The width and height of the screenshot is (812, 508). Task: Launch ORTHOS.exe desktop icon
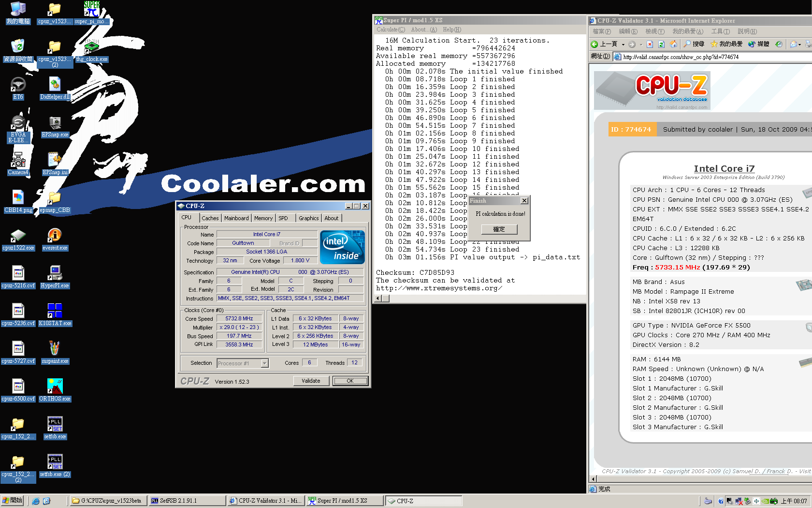click(55, 390)
